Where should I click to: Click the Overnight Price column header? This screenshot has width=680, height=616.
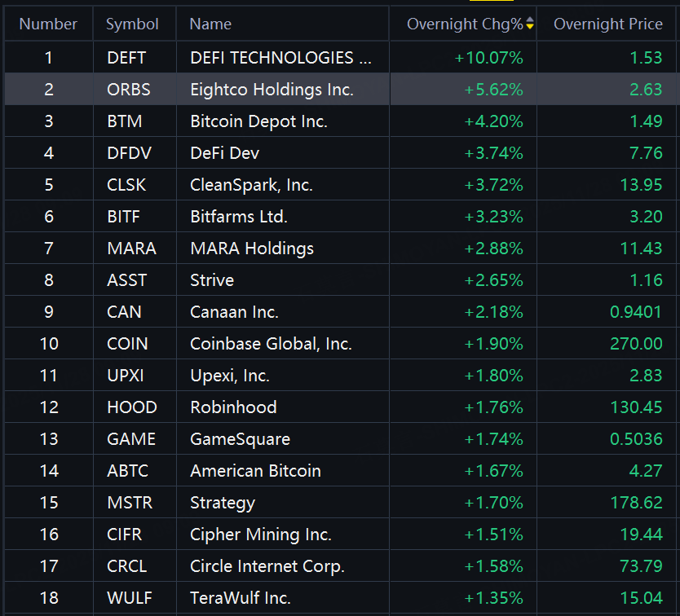tap(607, 24)
